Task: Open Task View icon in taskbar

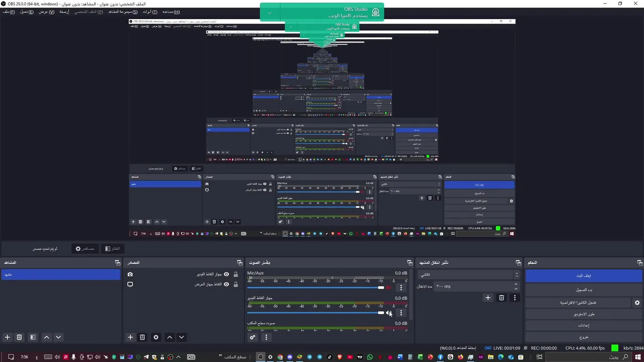Action: point(539,357)
